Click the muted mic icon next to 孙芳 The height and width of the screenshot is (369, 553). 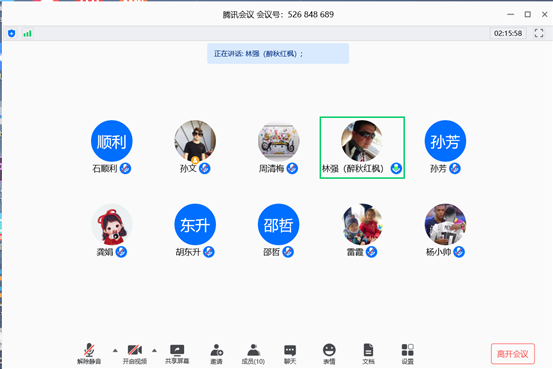[x=455, y=168]
